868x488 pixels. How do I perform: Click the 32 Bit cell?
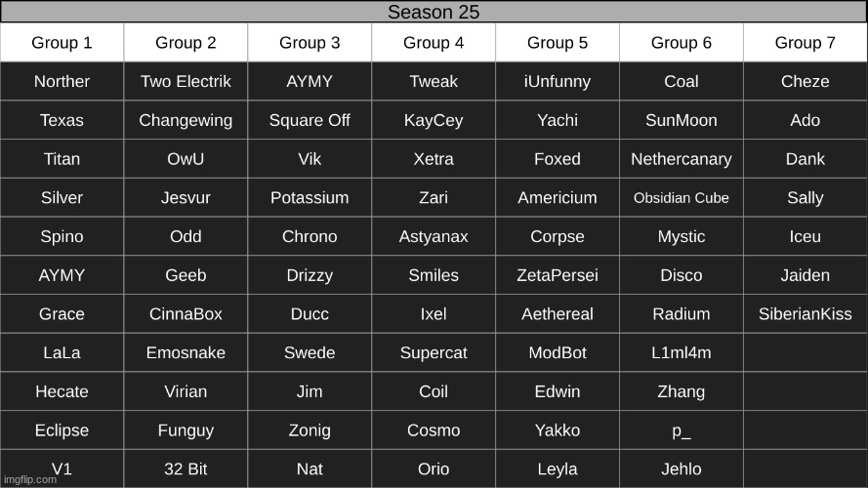click(x=186, y=468)
